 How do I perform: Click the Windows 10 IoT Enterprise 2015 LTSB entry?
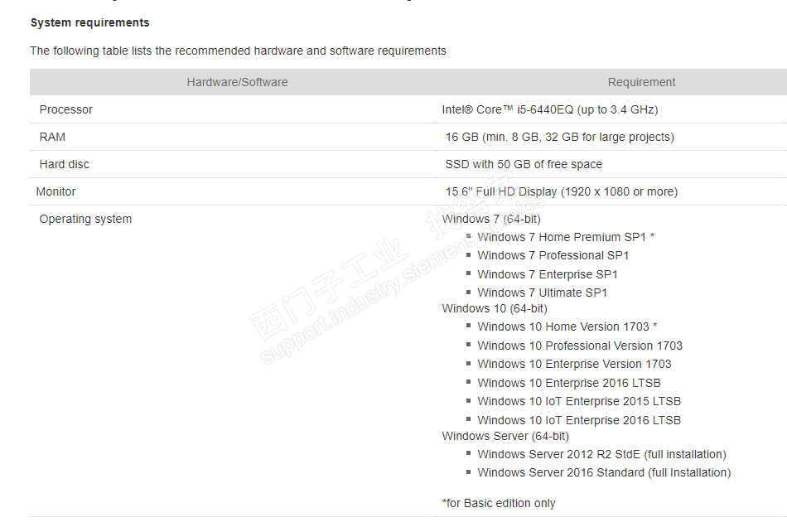coord(579,401)
